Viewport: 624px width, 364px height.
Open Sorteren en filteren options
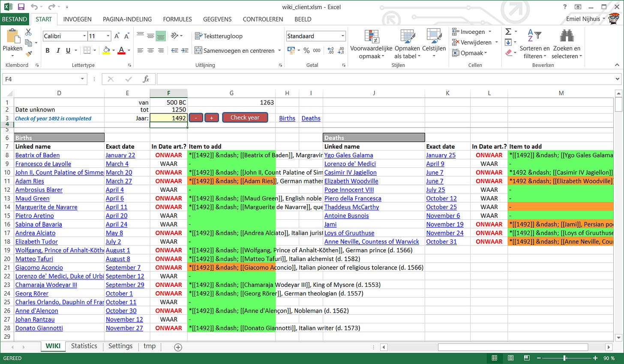tap(534, 43)
